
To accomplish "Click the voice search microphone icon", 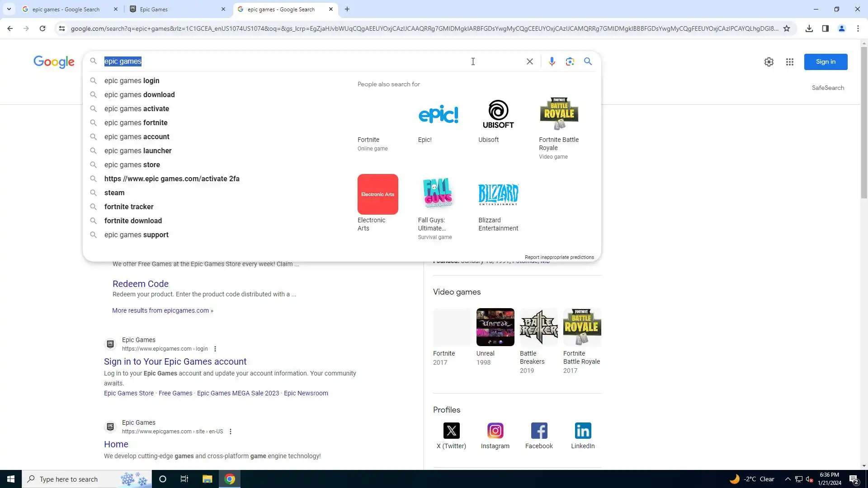I will tap(552, 61).
